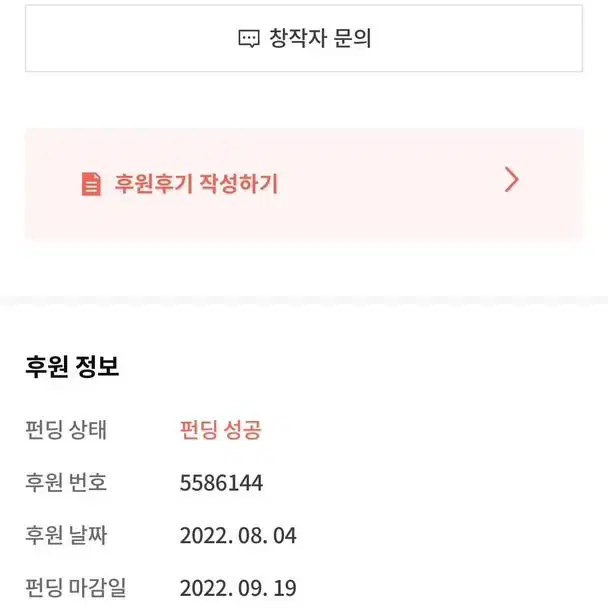Screen dimensions: 608x608
Task: Select the 후원 날짜 label
Action: click(x=66, y=535)
